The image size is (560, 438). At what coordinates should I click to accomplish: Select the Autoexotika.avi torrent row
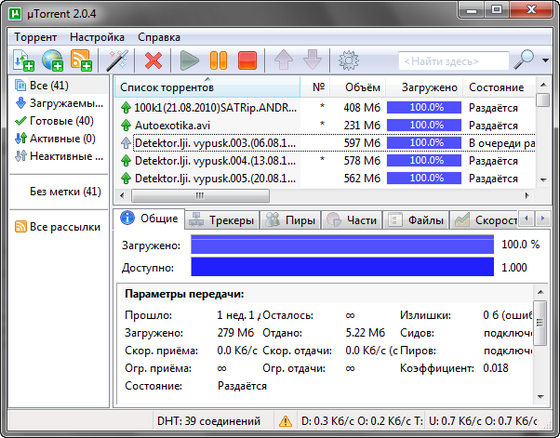tap(324, 125)
